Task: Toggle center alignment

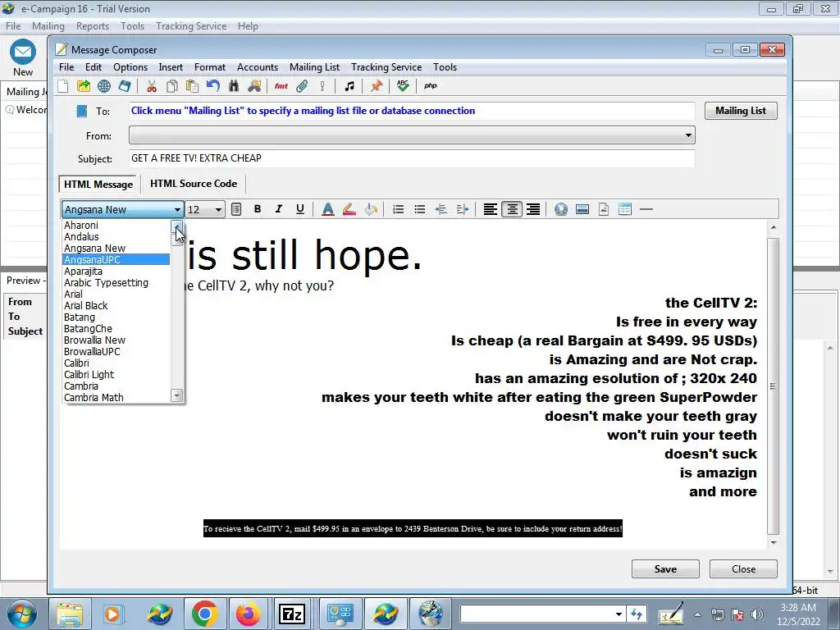Action: [x=512, y=209]
